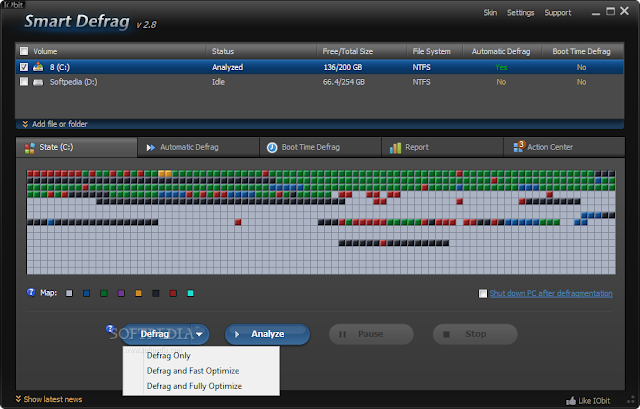Click the C: drive volume icon
640x409 pixels.
pos(38,67)
